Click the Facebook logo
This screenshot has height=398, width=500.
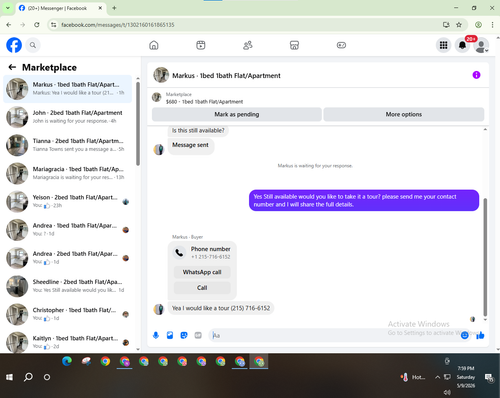[x=14, y=45]
